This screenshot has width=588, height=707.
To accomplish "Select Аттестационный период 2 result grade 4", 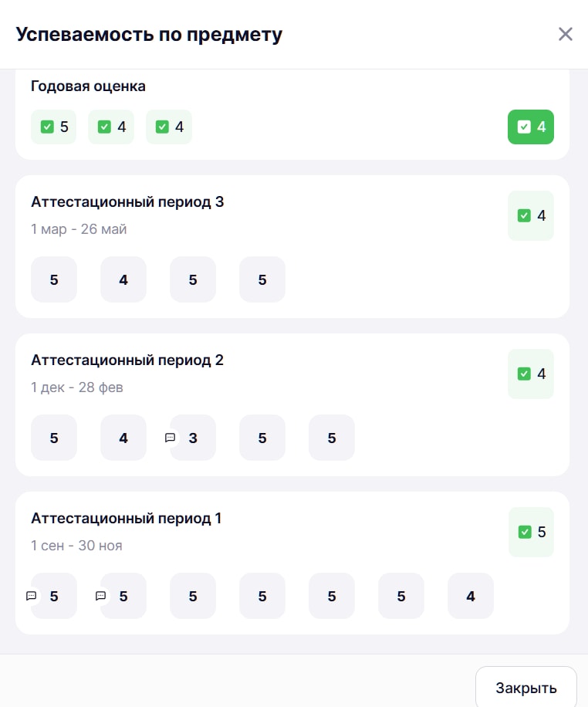I will (x=531, y=374).
